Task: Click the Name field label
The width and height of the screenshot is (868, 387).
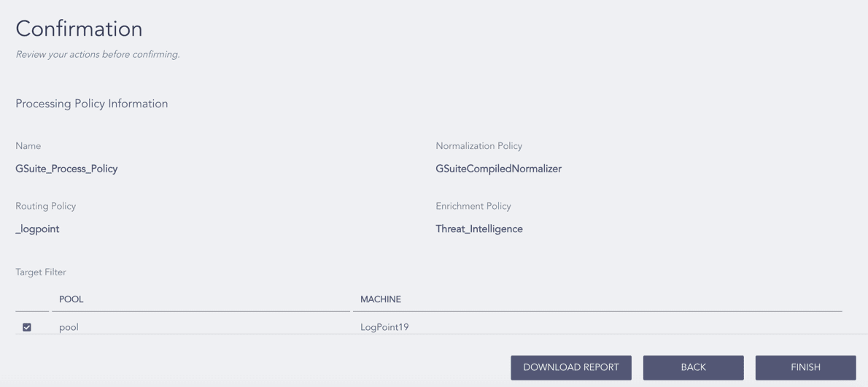Action: [x=28, y=146]
